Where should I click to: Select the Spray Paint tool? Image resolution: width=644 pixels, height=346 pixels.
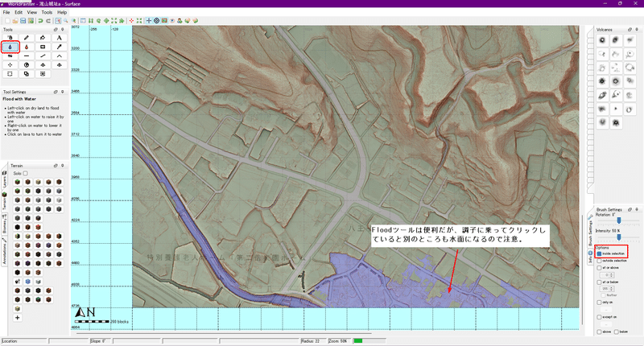pyautogui.click(x=10, y=38)
